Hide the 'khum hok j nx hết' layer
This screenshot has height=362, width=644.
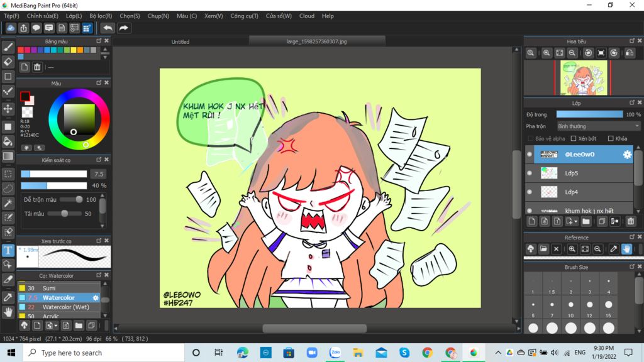(x=530, y=211)
